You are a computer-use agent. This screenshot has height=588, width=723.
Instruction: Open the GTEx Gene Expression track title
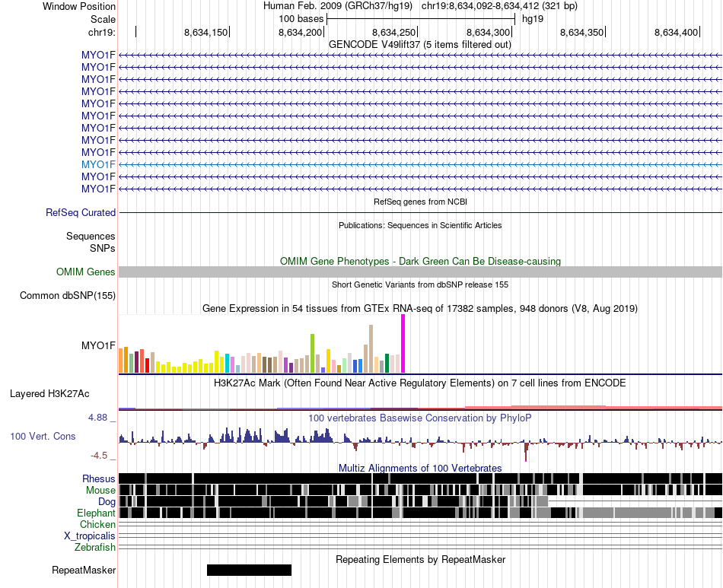(x=420, y=308)
